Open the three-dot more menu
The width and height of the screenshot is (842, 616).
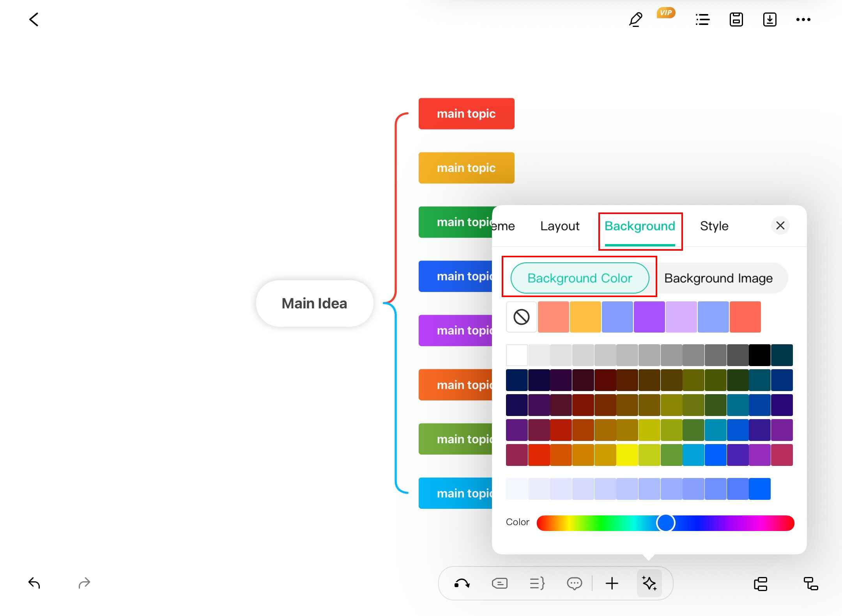coord(803,19)
